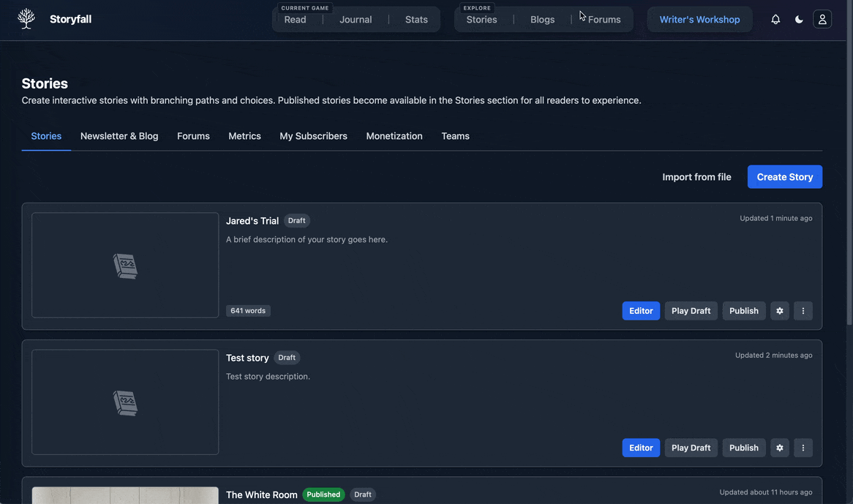Switch to the Monetization tab

394,136
